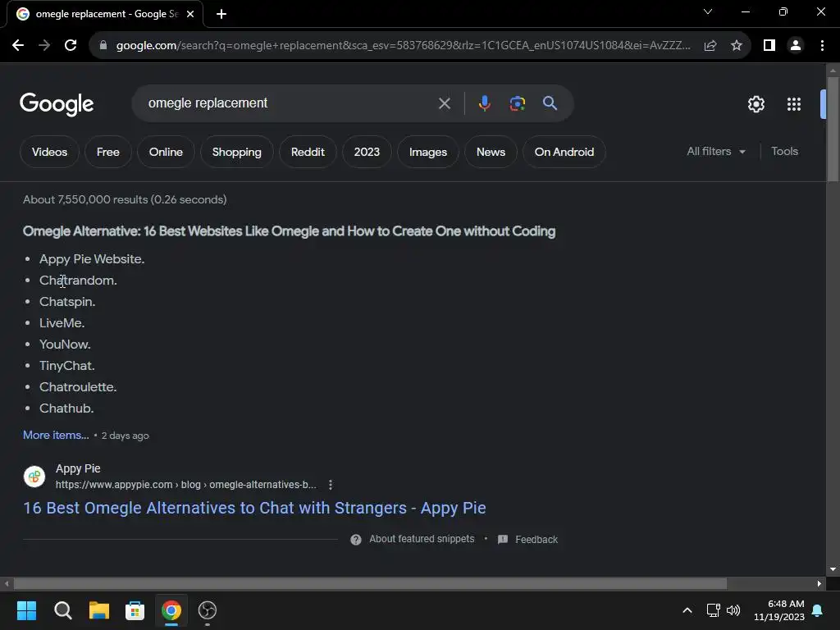Screen dimensions: 840x630
Task: Open the search Tools options
Action: (x=784, y=152)
